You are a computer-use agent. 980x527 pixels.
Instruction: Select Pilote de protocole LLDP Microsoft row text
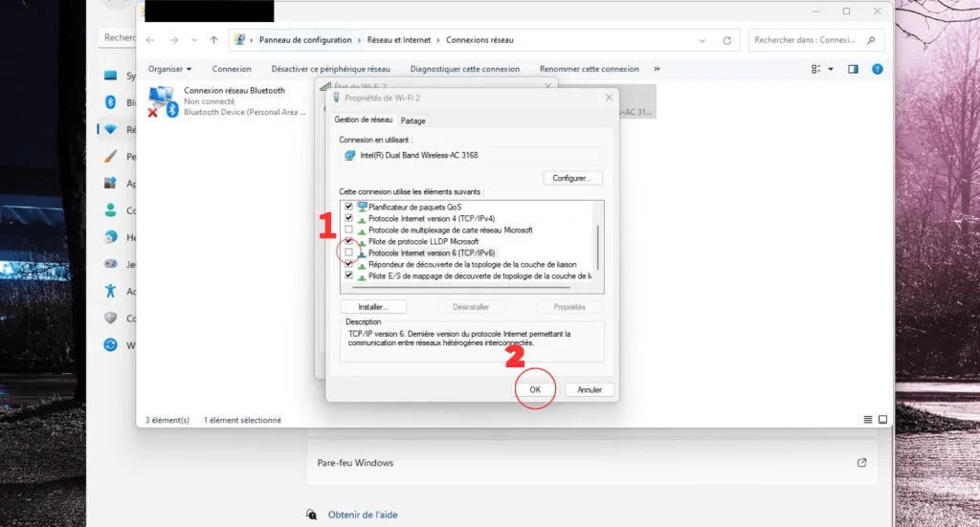(x=424, y=242)
